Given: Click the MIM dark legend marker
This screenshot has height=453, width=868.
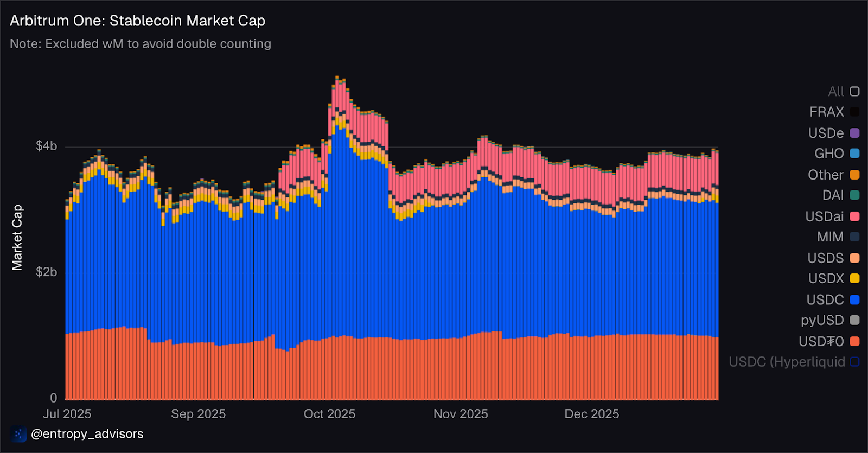Looking at the screenshot, I should (854, 237).
